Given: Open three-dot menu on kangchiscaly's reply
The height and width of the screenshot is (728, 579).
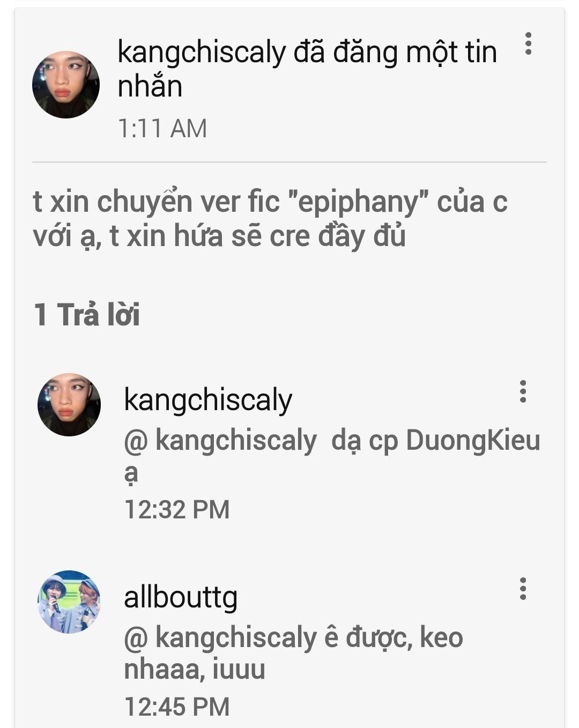Looking at the screenshot, I should pyautogui.click(x=523, y=391).
